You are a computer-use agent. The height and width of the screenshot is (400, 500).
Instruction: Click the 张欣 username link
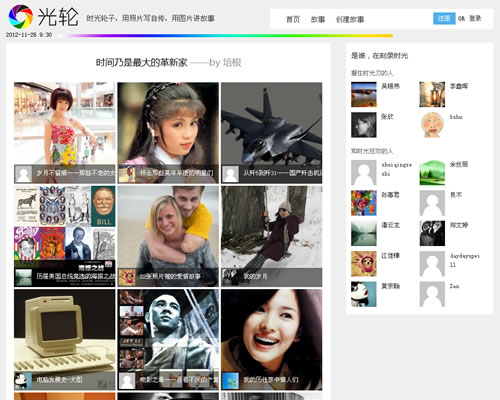pyautogui.click(x=387, y=116)
